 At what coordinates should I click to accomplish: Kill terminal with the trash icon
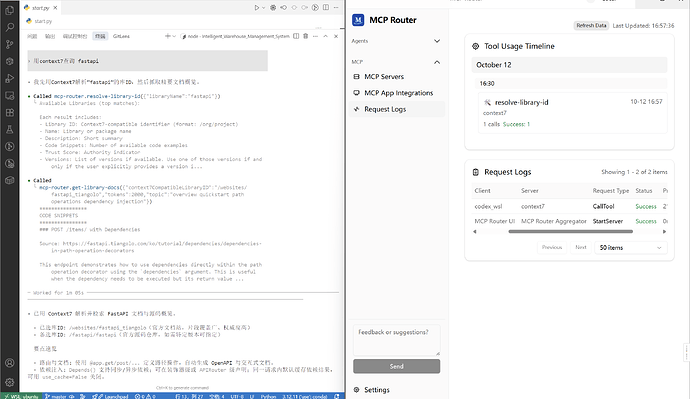click(306, 36)
